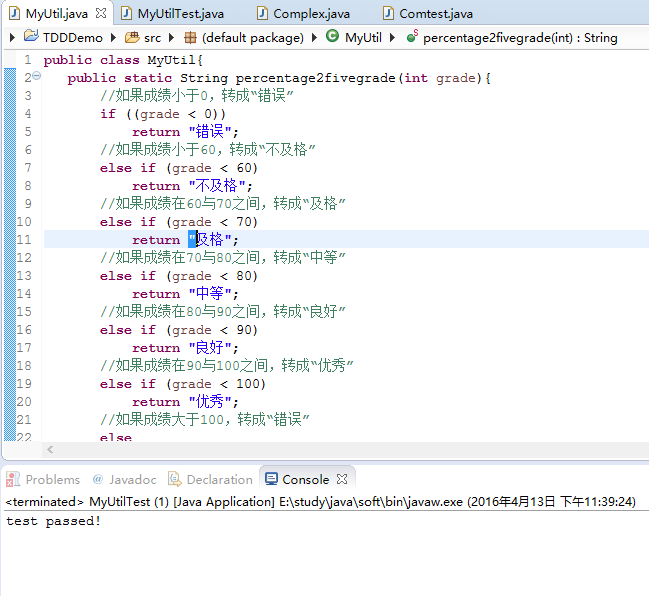Open the Complex.java tab
Image resolution: width=649 pixels, height=596 pixels.
[x=311, y=14]
